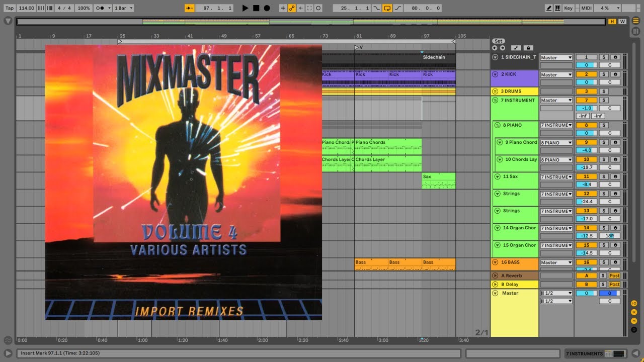This screenshot has width=644, height=362.
Task: Click the -8.4 volume slider of 11 Sax
Action: coord(586,185)
